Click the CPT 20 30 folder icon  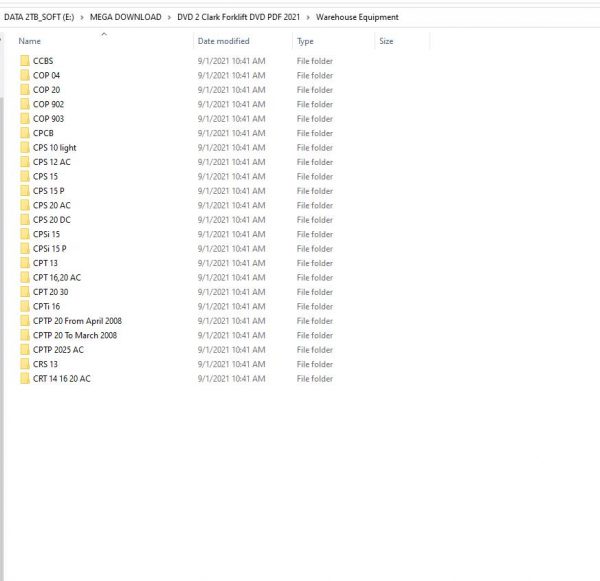click(25, 292)
